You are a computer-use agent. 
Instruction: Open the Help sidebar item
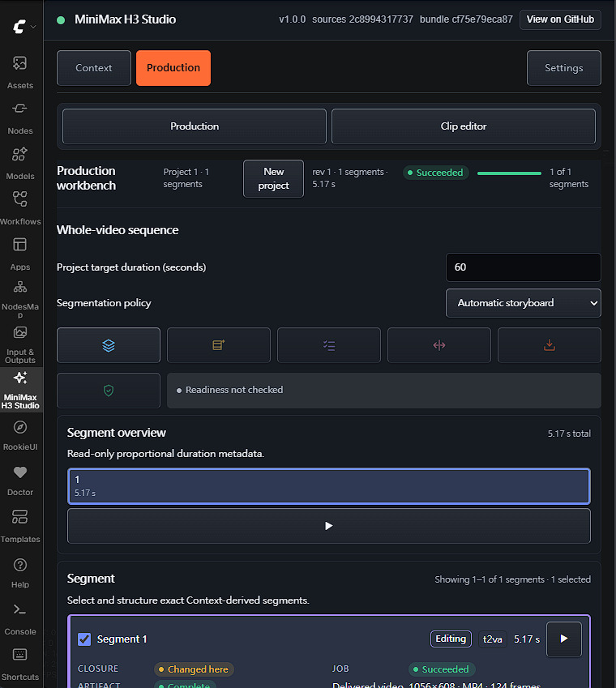point(20,572)
